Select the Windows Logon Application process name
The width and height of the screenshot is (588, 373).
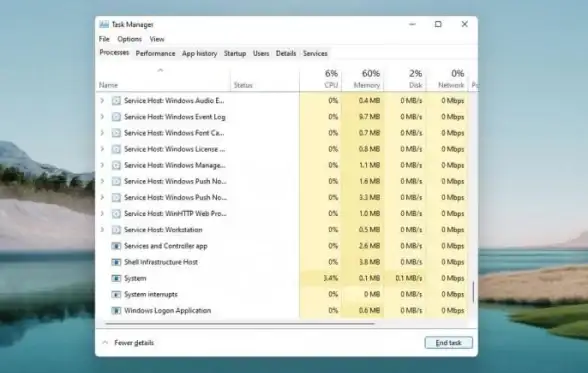(x=168, y=310)
